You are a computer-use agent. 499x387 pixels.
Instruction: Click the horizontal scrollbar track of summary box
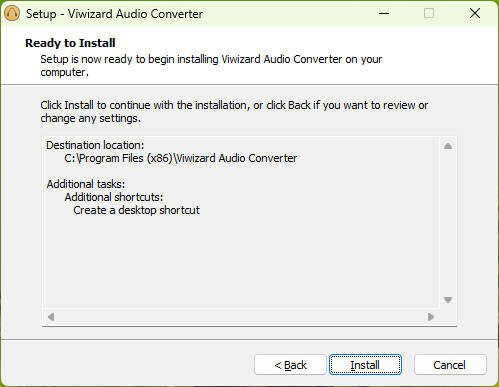point(241,317)
